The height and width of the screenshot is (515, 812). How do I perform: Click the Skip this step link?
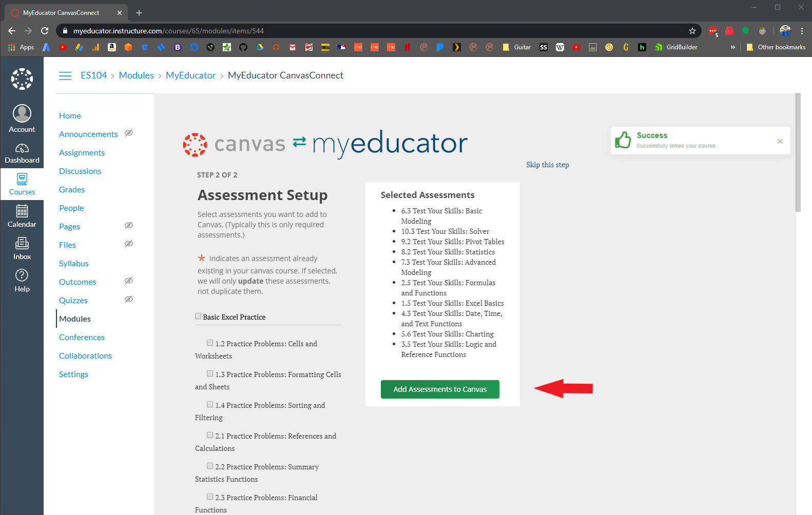[x=548, y=165]
